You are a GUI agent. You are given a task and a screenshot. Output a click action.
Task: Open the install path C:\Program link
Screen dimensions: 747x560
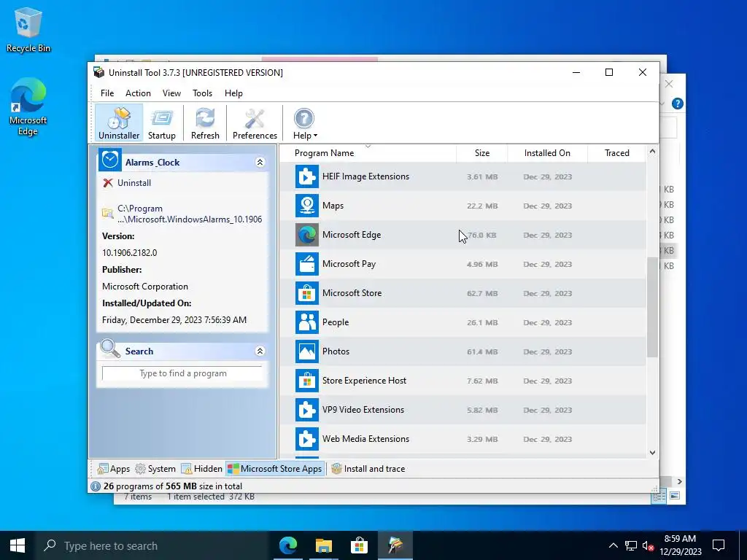(x=190, y=214)
